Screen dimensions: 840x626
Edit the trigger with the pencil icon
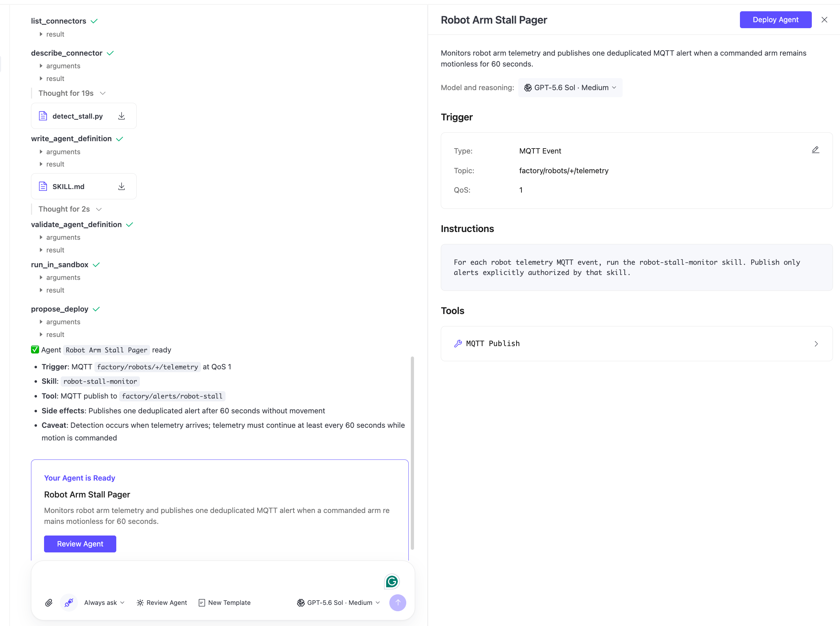click(815, 150)
